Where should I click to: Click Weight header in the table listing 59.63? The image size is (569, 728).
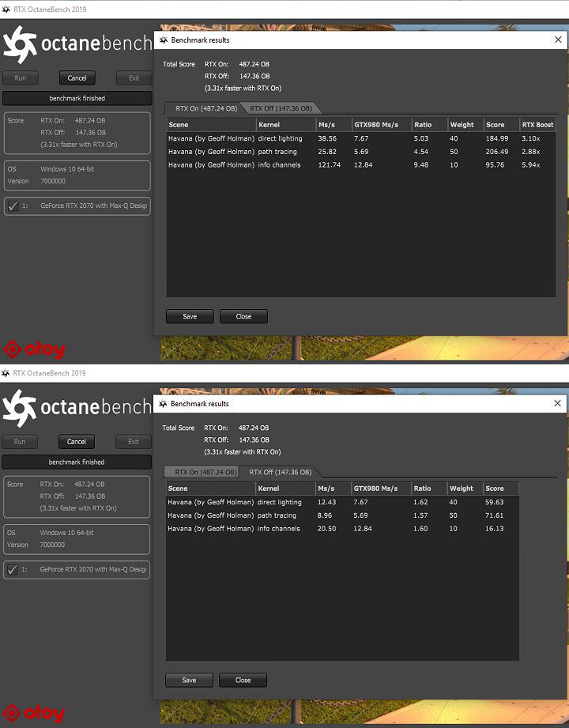(465, 488)
